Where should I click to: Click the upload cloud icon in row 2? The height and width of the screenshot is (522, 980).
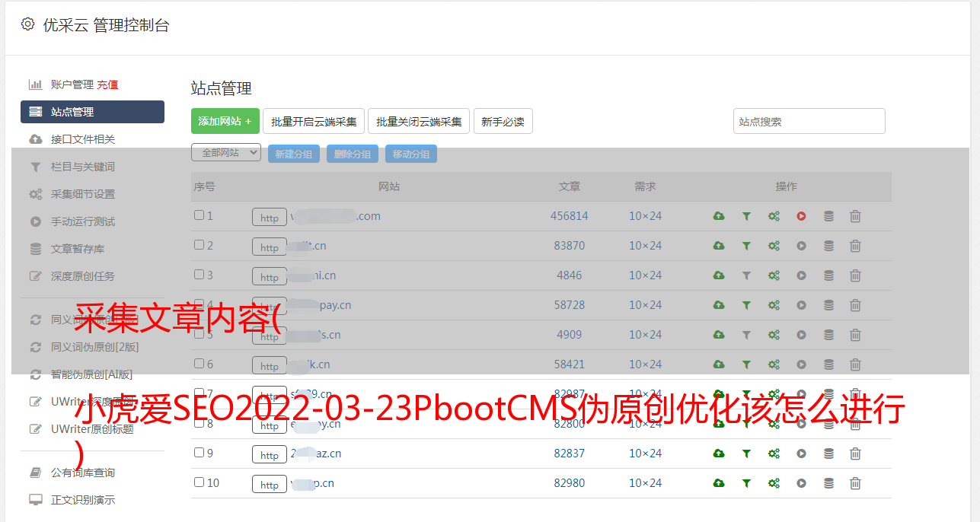(719, 246)
